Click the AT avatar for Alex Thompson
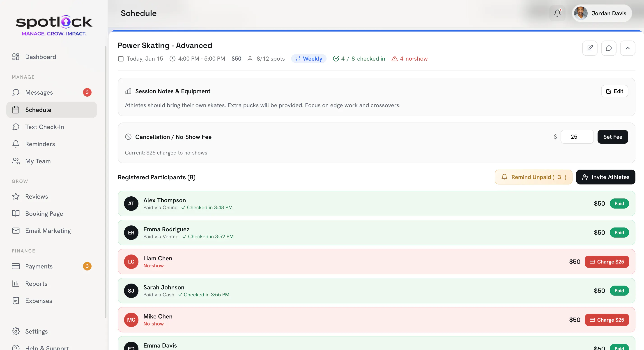Image resolution: width=644 pixels, height=350 pixels. [x=131, y=204]
